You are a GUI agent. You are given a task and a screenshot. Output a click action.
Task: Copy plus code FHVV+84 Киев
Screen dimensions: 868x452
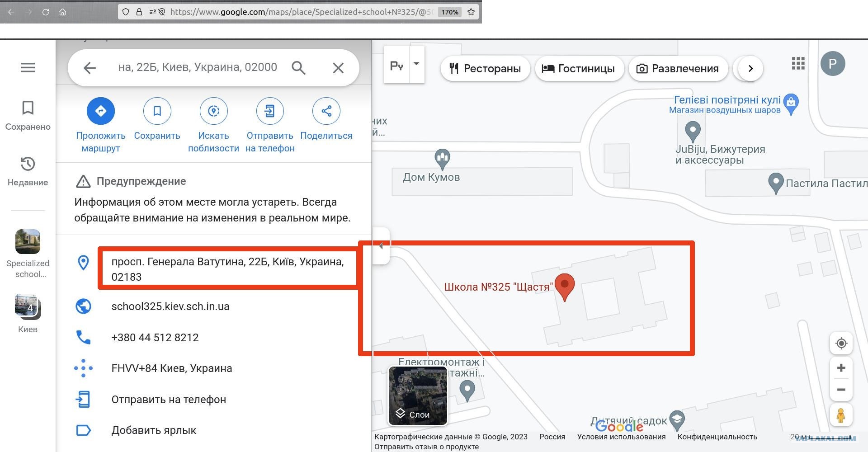point(172,368)
